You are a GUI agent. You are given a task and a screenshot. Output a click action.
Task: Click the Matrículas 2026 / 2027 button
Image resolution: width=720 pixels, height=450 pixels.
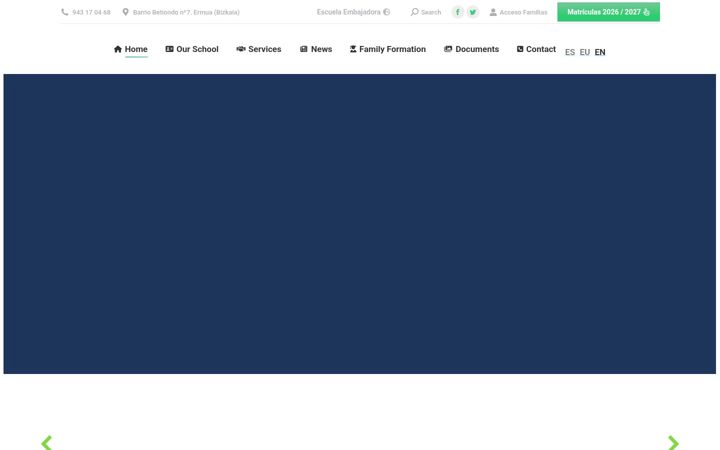pyautogui.click(x=608, y=12)
